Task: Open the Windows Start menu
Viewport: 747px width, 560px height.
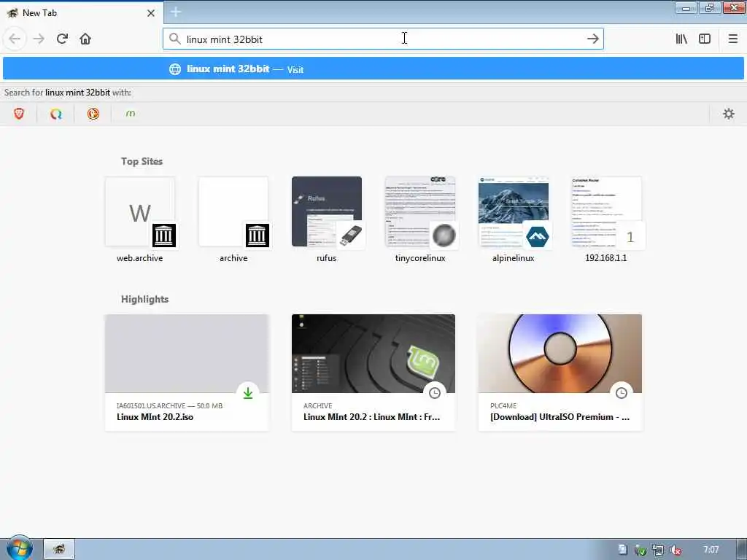Action: (19, 548)
